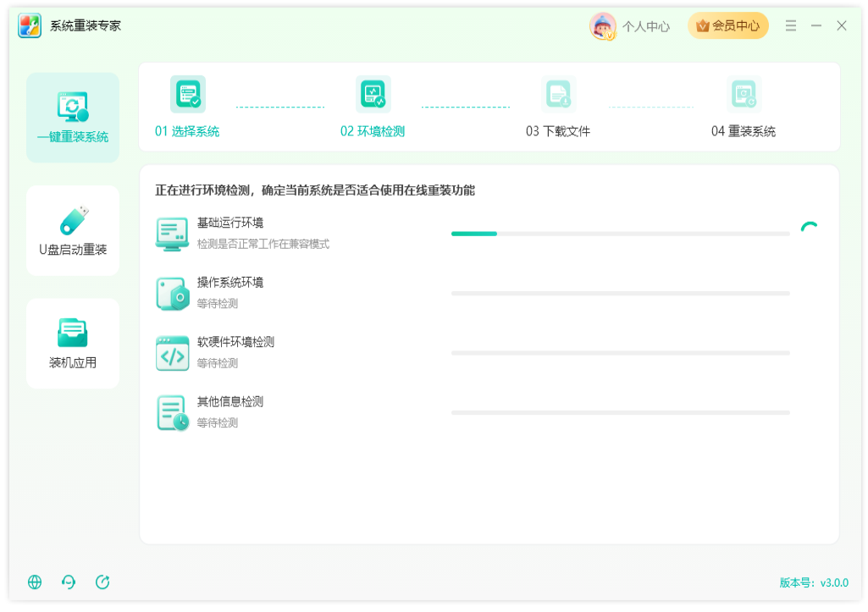868x612 pixels.
Task: Click the 02 环境检测 step icon
Action: pos(373,94)
